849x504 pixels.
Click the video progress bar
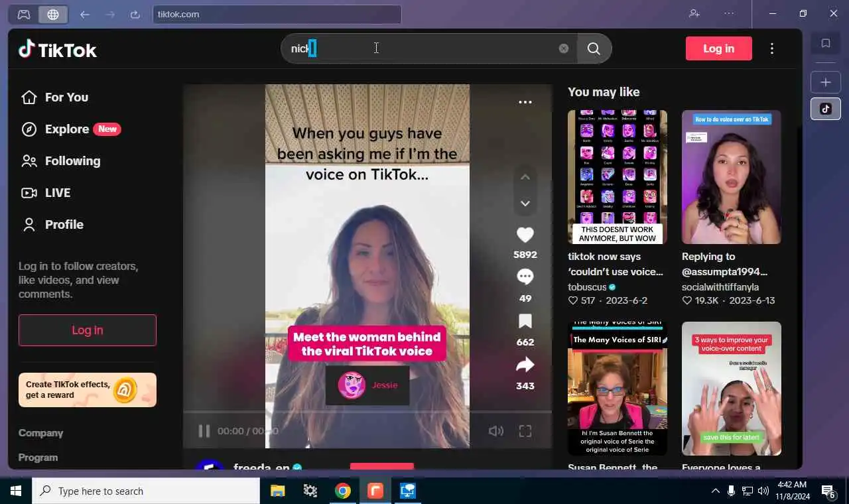coord(367,412)
